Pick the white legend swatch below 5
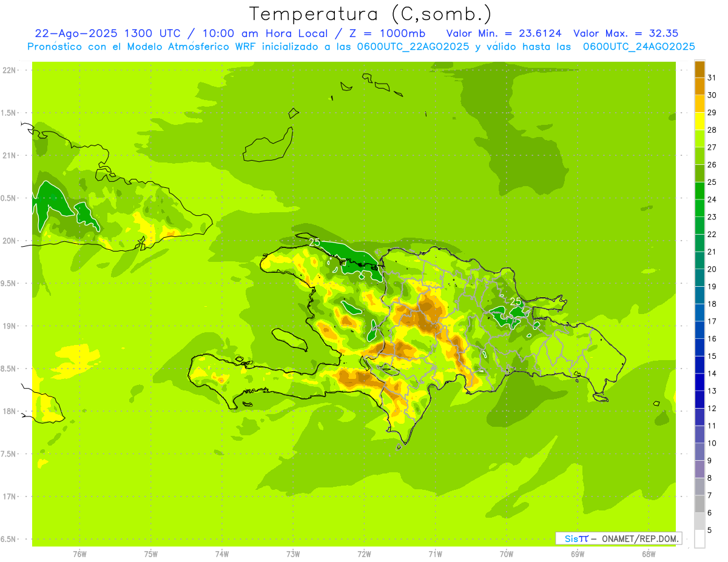Viewport: 728px width, 562px height. pos(699,538)
